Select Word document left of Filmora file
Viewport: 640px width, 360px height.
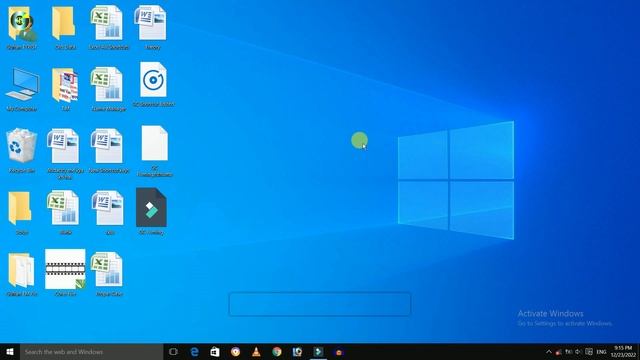click(108, 208)
